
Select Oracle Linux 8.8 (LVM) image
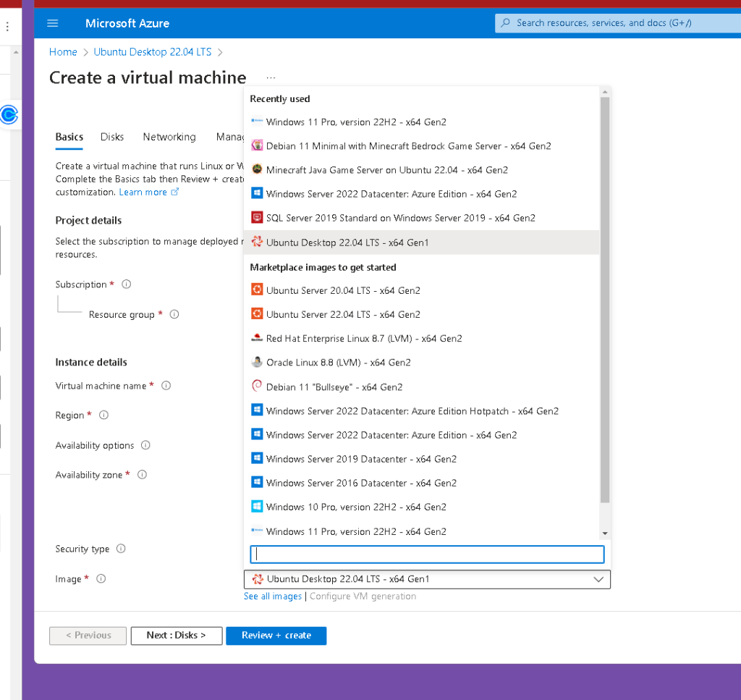tap(421, 363)
